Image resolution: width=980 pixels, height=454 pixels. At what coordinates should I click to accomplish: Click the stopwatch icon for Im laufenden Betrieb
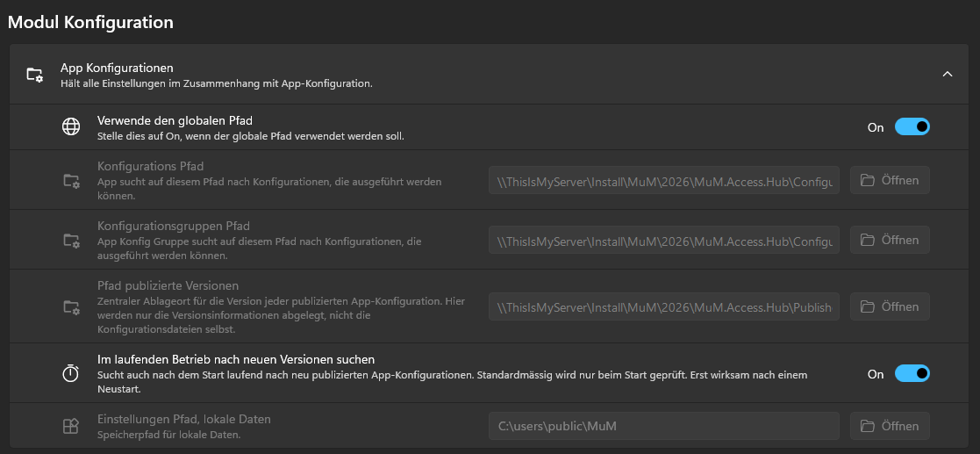[70, 373]
